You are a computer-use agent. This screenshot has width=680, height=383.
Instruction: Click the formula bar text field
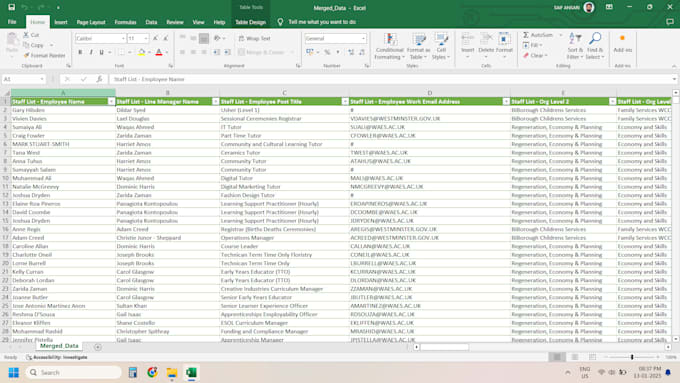point(390,79)
